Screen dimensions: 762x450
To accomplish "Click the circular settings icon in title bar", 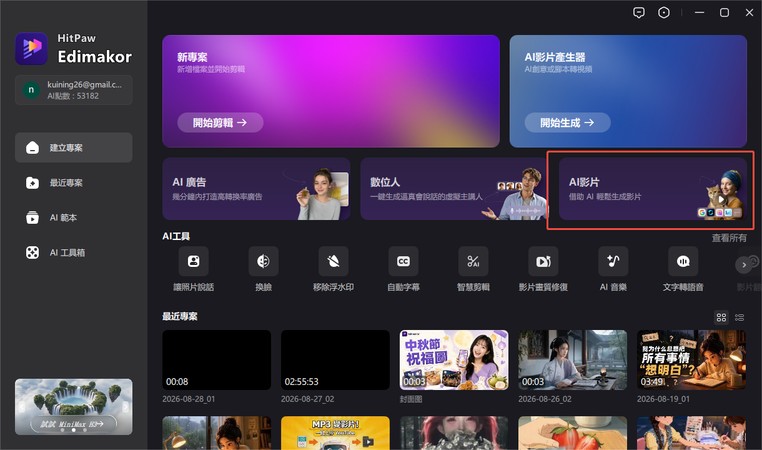I will (x=663, y=13).
